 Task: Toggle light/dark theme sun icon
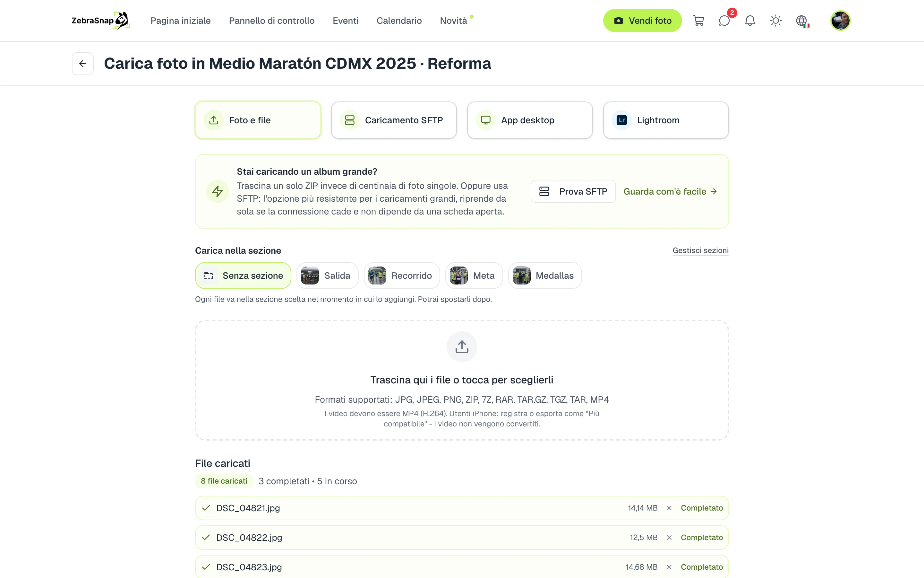tap(775, 21)
